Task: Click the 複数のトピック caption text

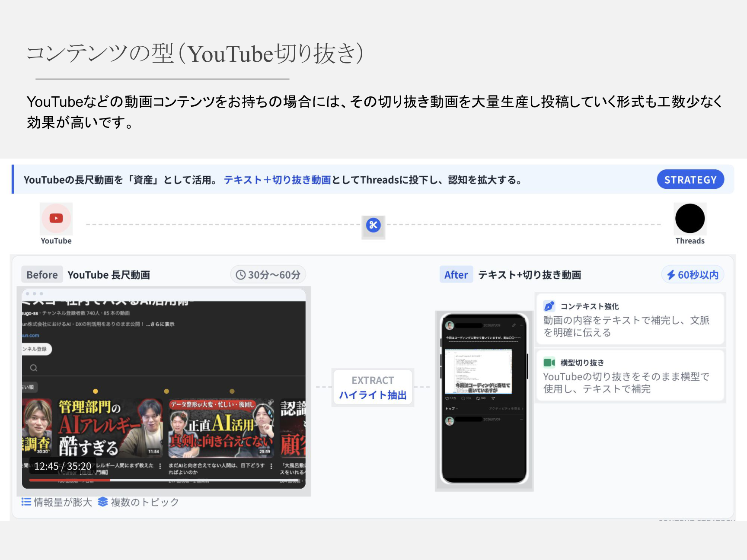Action: pyautogui.click(x=145, y=502)
